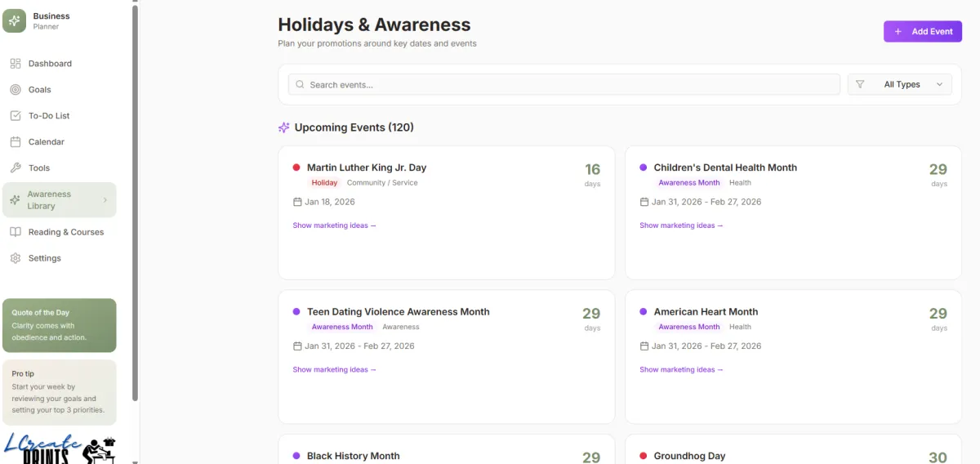Click the Business Planner logo icon
The image size is (980, 464).
15,20
